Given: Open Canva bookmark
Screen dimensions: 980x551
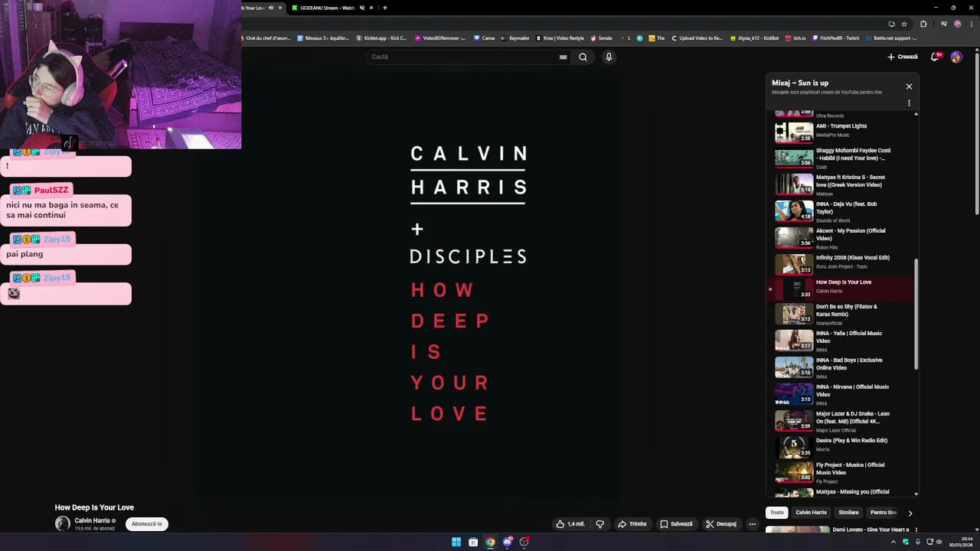Looking at the screenshot, I should [484, 38].
